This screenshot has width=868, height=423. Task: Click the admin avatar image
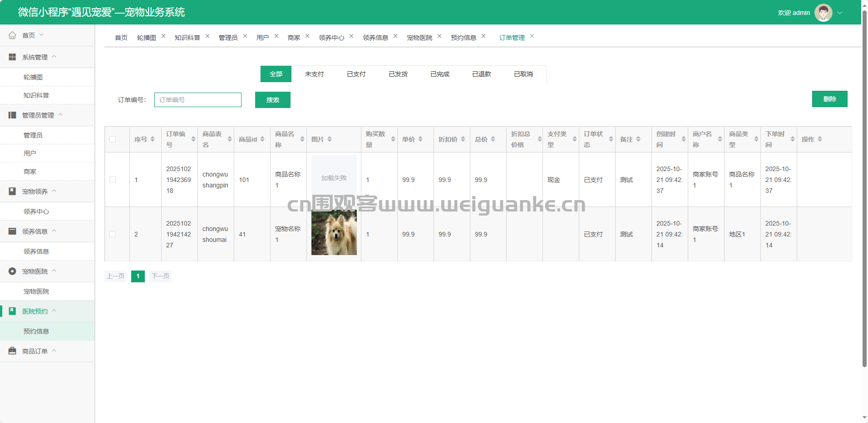[823, 13]
